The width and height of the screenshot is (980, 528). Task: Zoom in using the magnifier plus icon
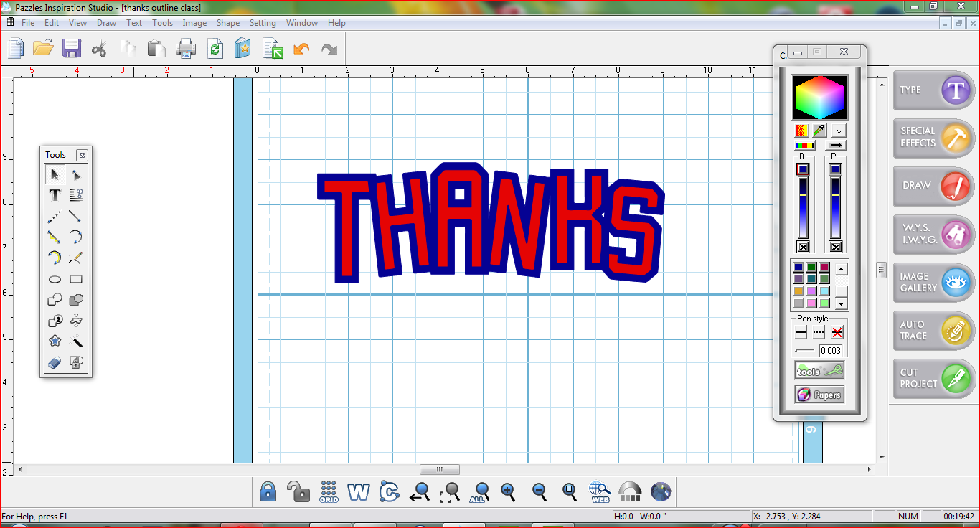click(x=509, y=491)
